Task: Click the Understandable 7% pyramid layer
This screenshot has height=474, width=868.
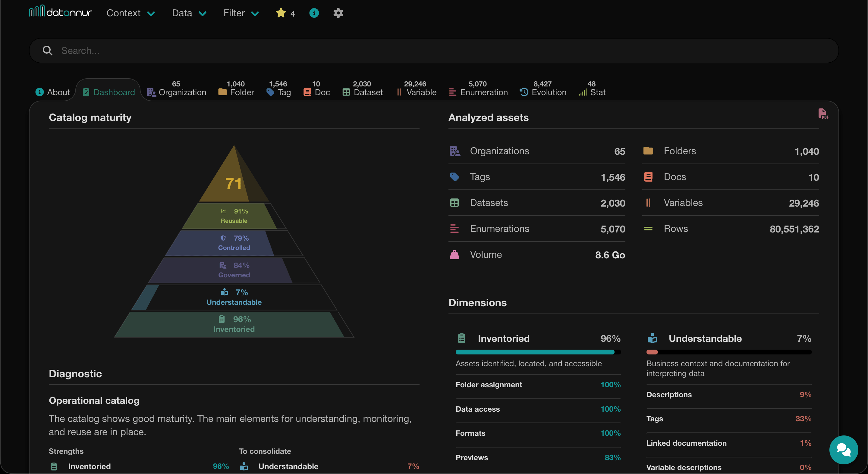Action: [x=234, y=297]
